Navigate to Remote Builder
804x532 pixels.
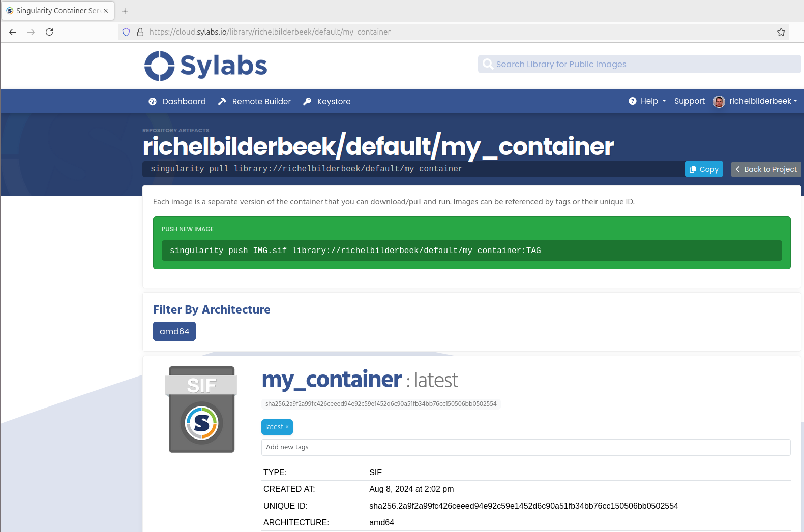click(254, 101)
